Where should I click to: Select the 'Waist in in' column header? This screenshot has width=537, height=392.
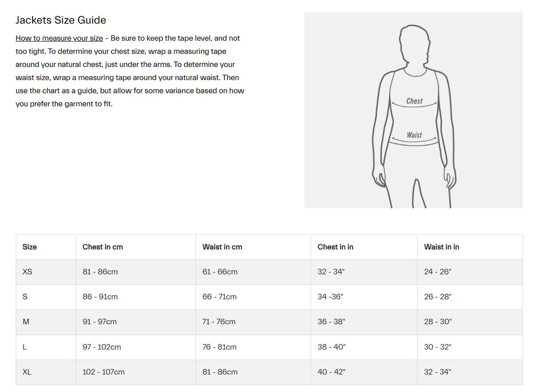pyautogui.click(x=441, y=247)
